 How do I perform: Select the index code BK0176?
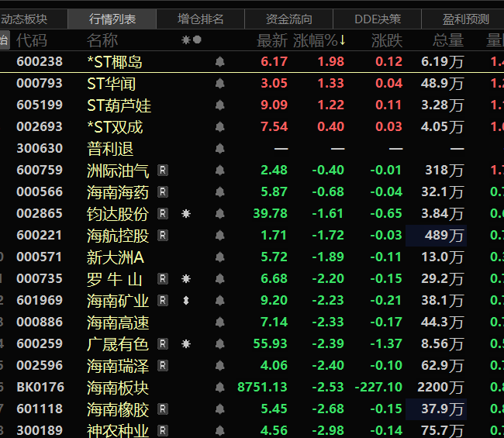click(x=40, y=388)
